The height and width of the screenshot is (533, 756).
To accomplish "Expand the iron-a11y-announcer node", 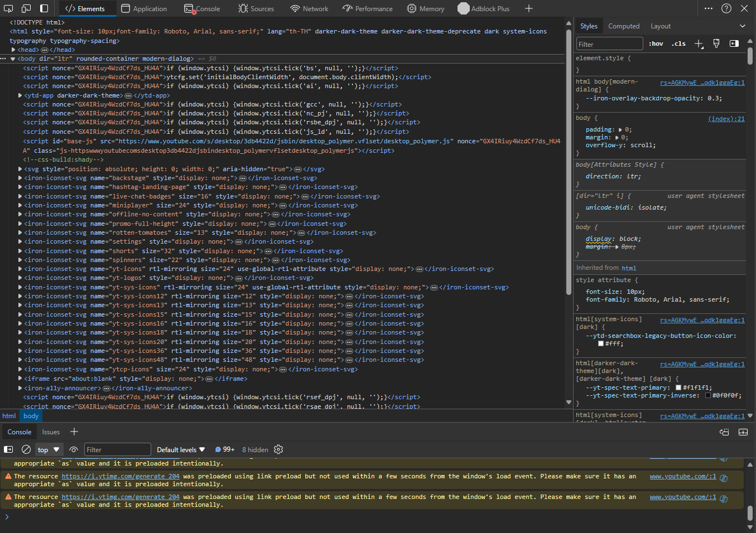I will point(20,388).
